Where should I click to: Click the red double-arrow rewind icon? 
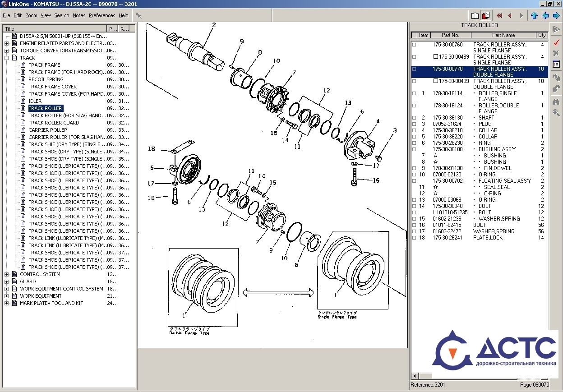(499, 15)
